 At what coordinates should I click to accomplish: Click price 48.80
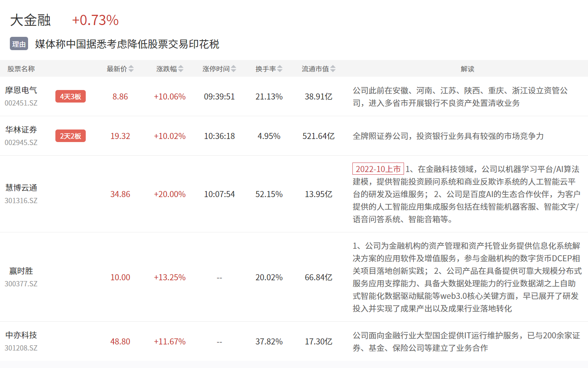tap(120, 342)
